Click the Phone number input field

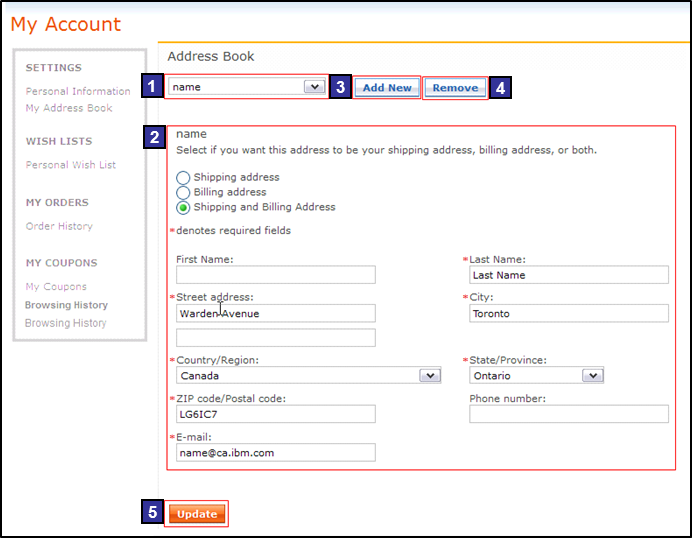click(568, 414)
